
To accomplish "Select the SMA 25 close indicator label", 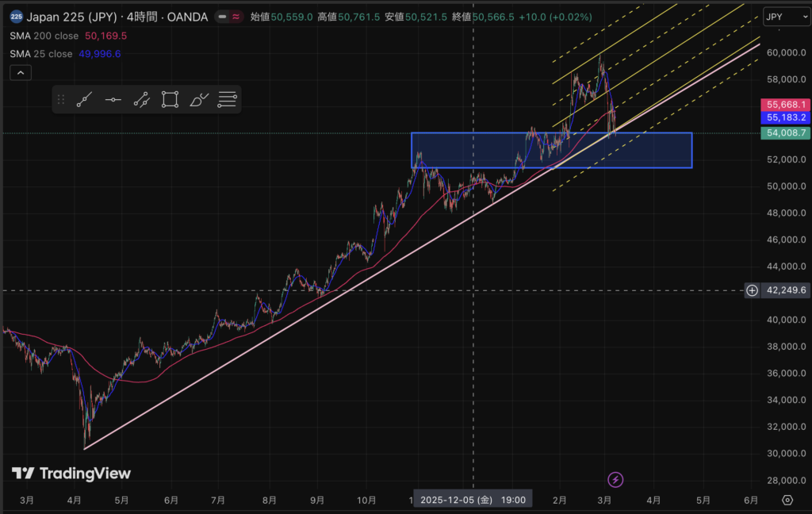I will [x=41, y=53].
